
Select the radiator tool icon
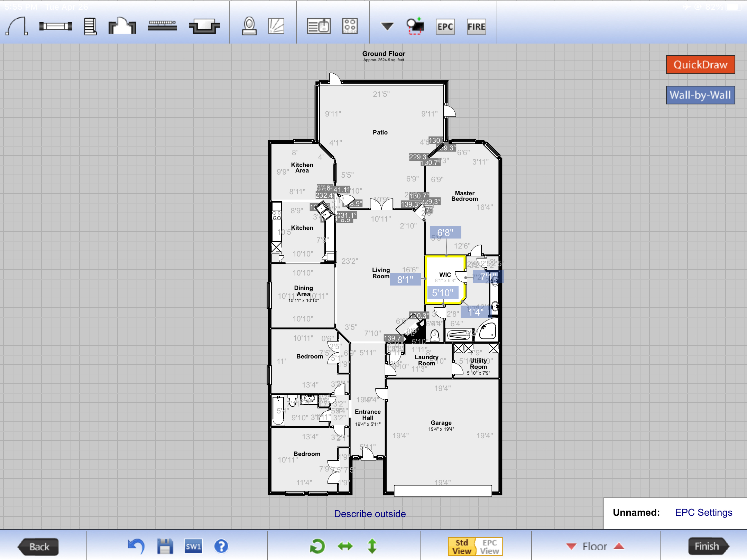click(x=162, y=26)
